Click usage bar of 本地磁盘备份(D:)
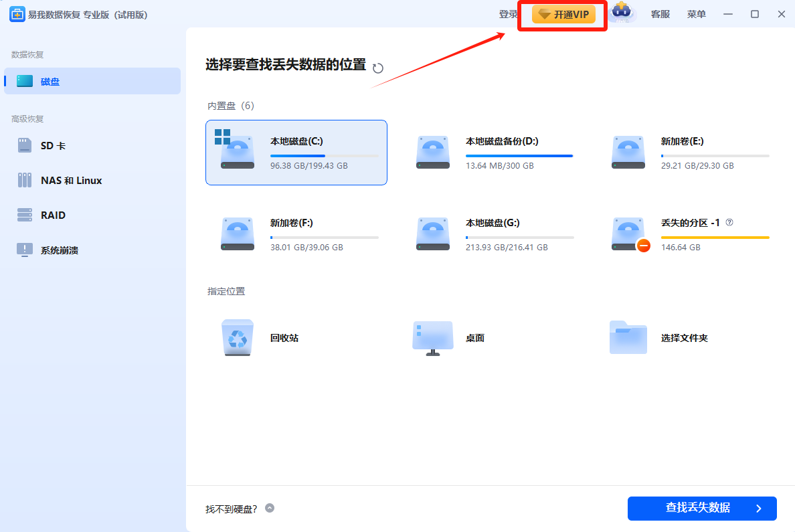Viewport: 795px width, 532px height. pos(519,156)
